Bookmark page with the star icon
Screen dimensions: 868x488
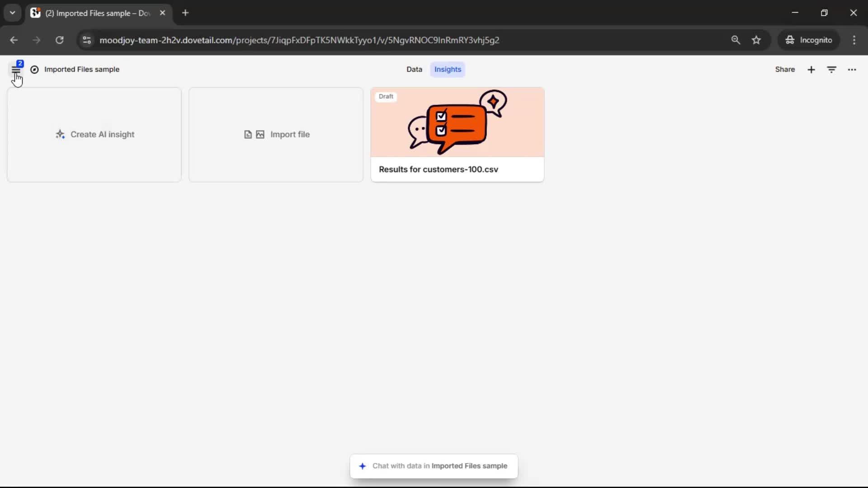coord(756,40)
